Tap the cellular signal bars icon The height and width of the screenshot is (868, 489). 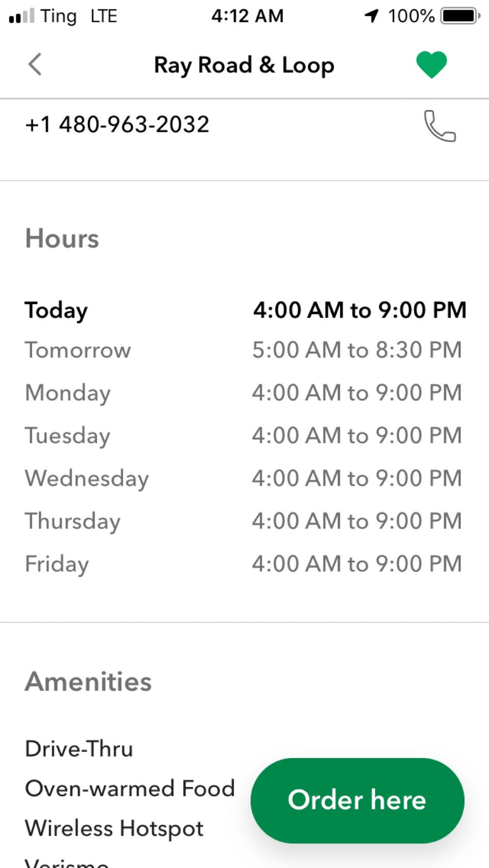coord(22,16)
